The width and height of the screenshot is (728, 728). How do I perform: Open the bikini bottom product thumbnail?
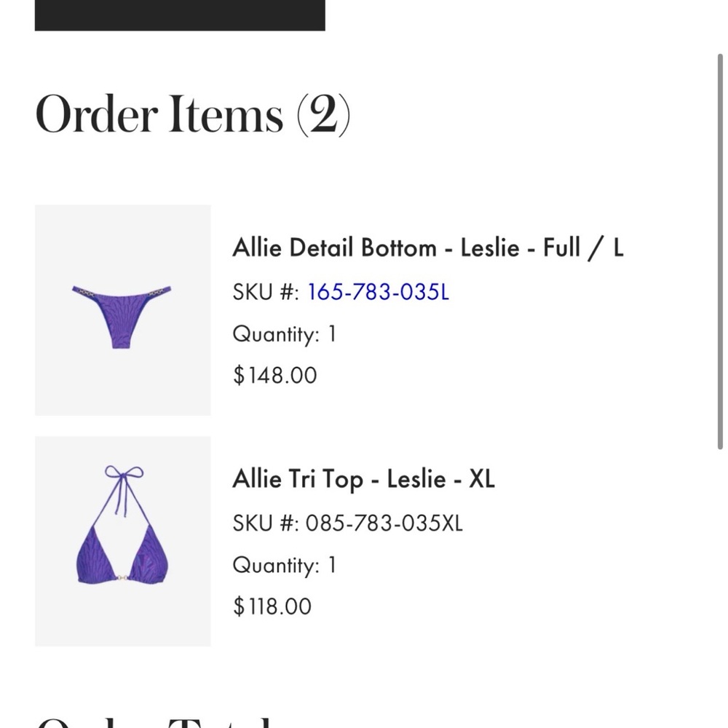click(122, 310)
